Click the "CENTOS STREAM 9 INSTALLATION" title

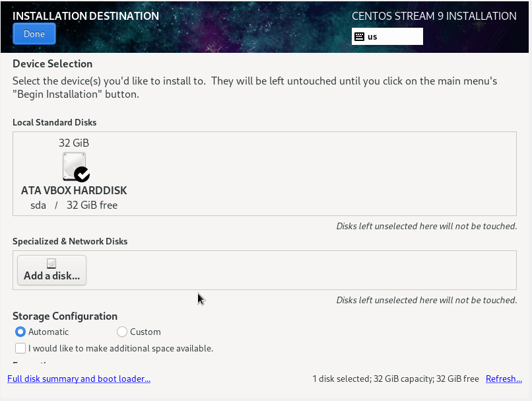(x=434, y=16)
